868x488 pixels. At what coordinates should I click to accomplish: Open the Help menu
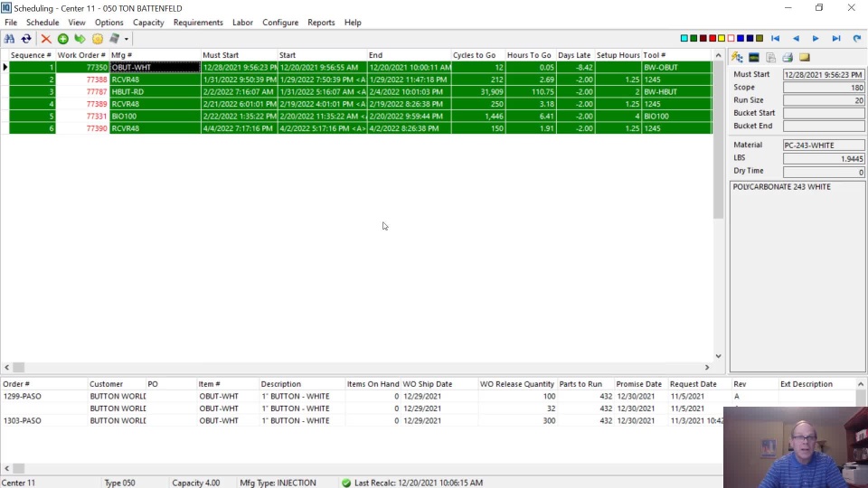[x=353, y=23]
